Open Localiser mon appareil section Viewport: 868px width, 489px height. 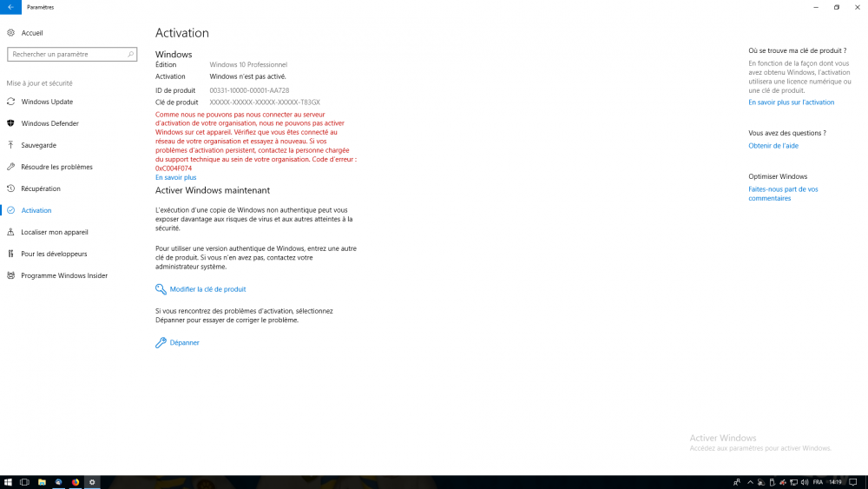55,232
